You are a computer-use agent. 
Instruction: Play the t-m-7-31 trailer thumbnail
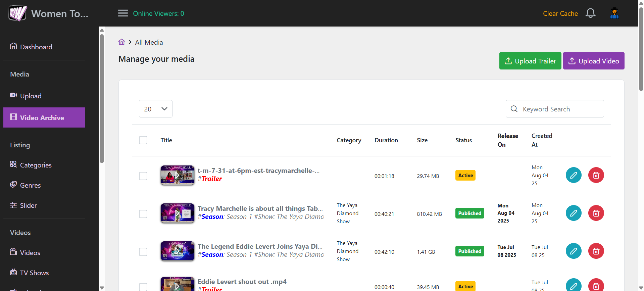point(178,175)
